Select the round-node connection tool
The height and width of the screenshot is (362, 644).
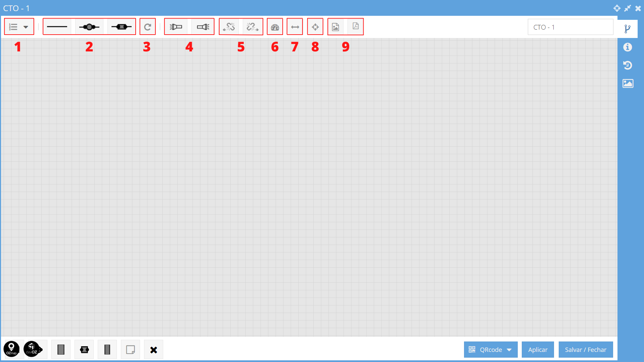point(89,27)
